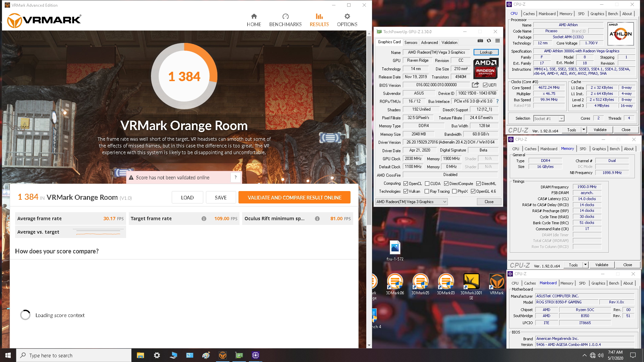Open File Explorer from taskbar
644x362 pixels.
point(140,355)
